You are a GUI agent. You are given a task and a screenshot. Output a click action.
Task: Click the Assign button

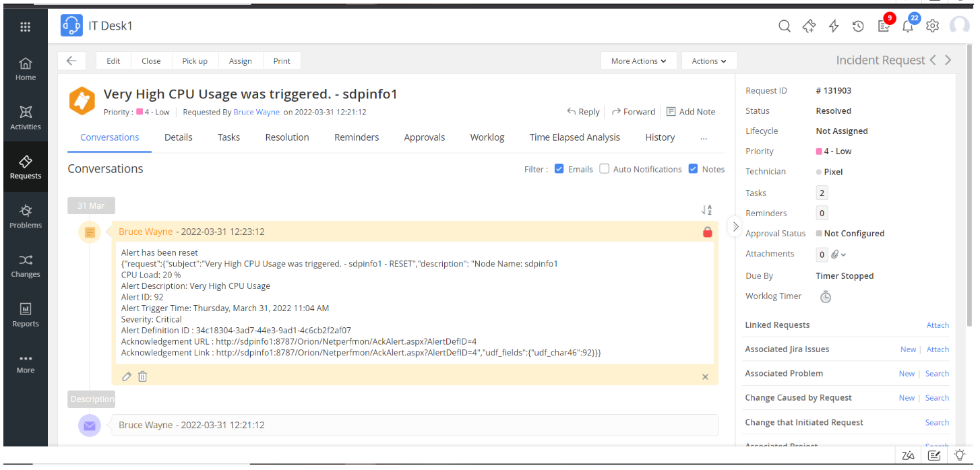coord(240,61)
